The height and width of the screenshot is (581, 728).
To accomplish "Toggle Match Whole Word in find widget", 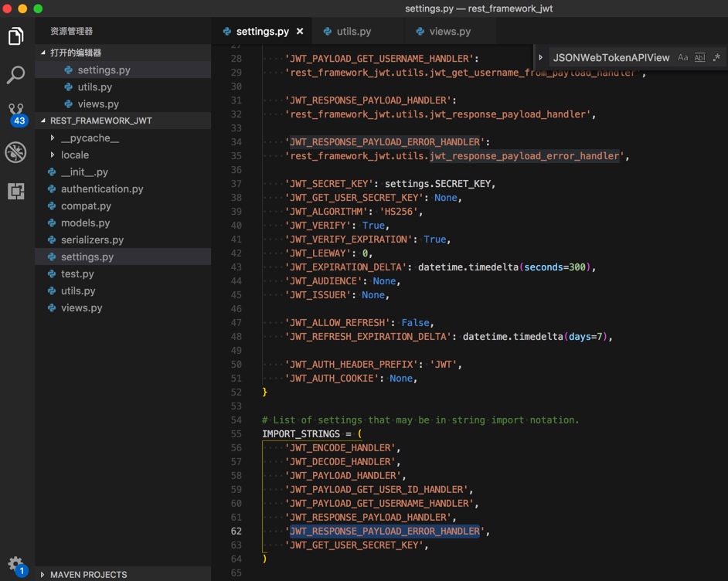I will click(x=699, y=58).
